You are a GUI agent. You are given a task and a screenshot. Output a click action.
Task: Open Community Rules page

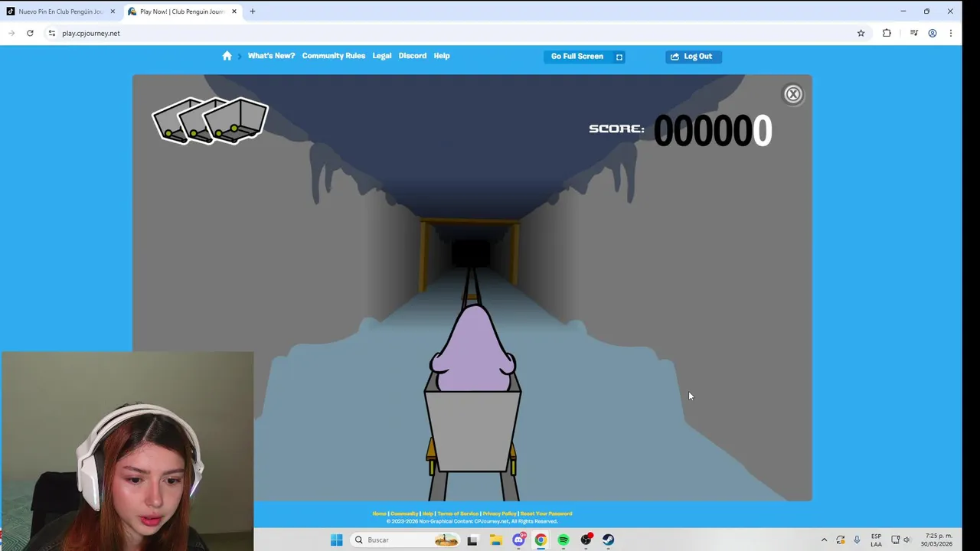point(333,56)
